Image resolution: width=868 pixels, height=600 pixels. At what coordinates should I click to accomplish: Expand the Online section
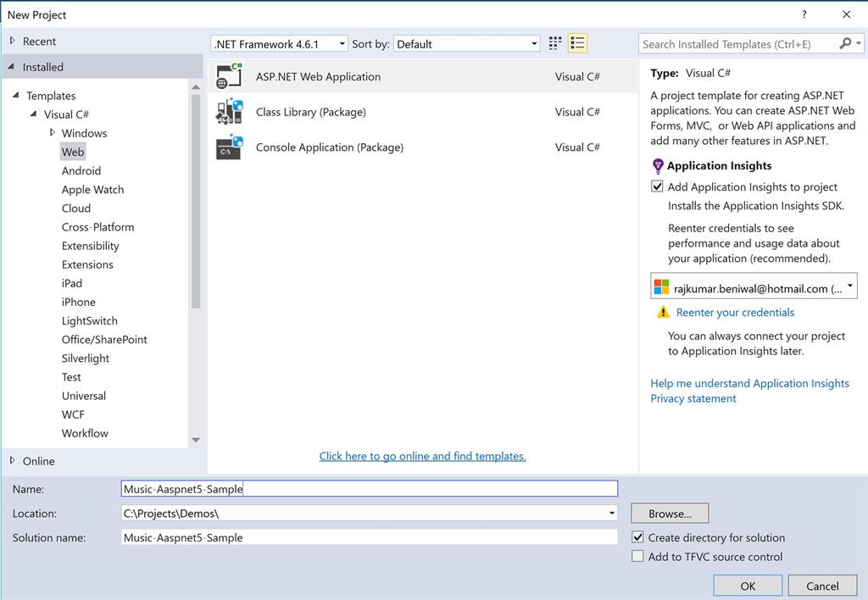coord(12,460)
